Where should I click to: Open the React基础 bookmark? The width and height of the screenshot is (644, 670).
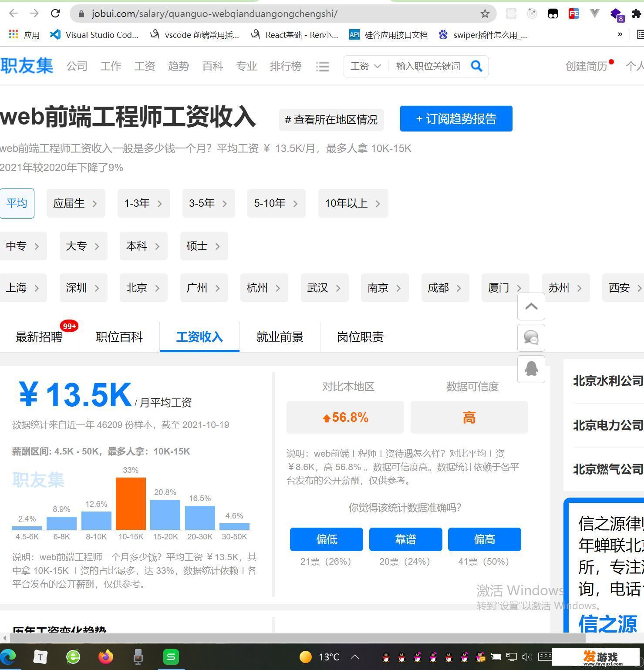pyautogui.click(x=295, y=35)
